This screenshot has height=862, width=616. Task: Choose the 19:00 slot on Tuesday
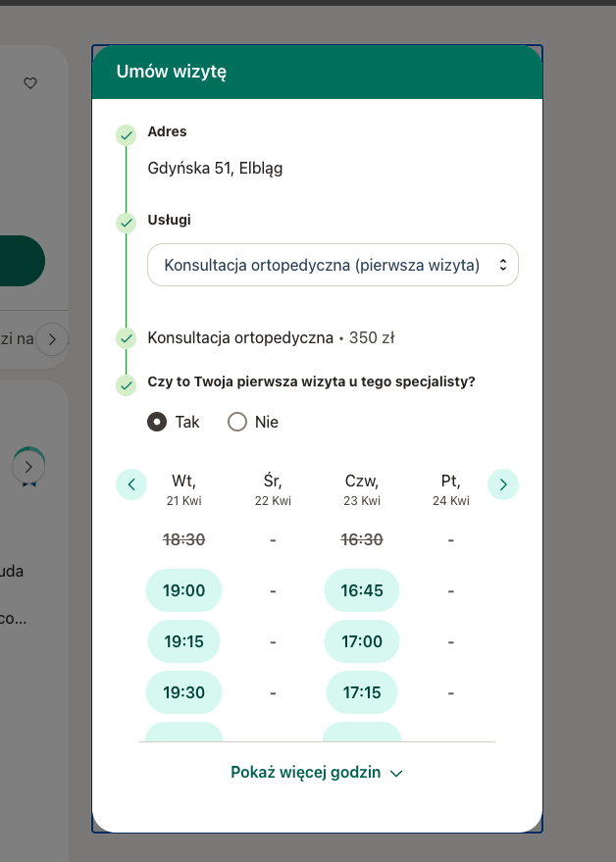pos(183,590)
